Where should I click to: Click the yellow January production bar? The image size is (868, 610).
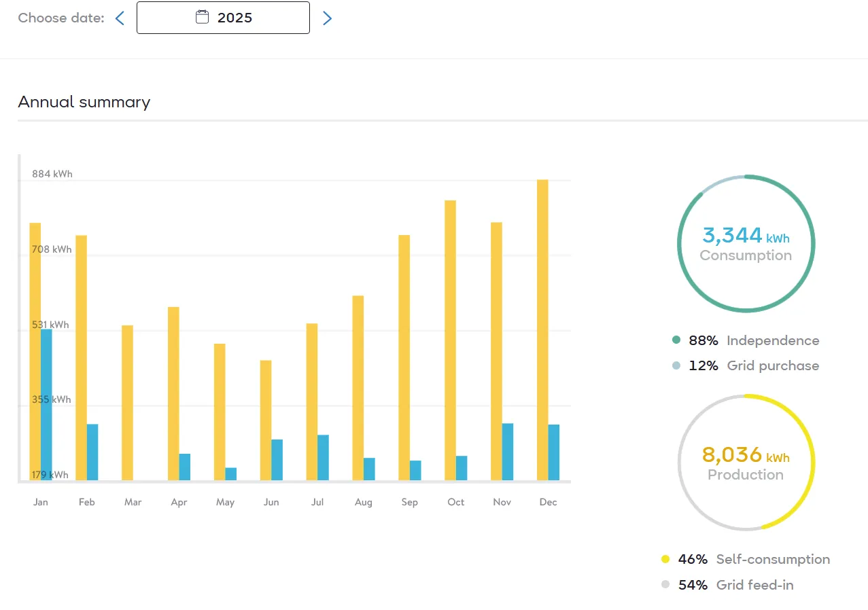coord(35,351)
